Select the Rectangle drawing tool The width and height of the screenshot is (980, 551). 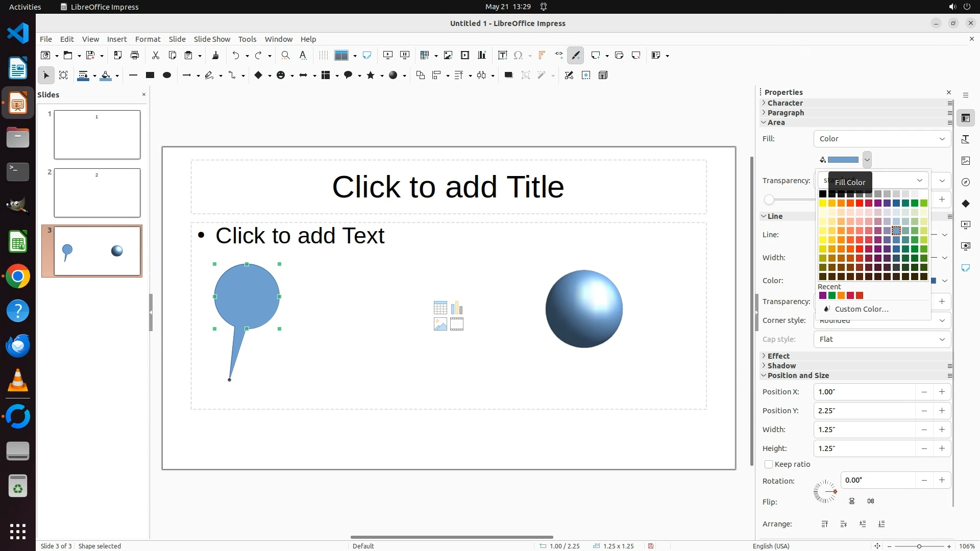tap(150, 75)
